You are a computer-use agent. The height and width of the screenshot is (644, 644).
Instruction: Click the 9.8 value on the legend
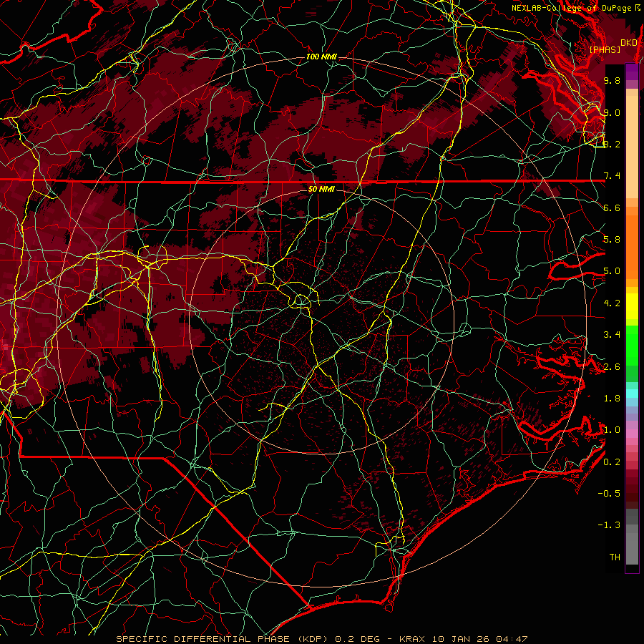click(x=612, y=80)
